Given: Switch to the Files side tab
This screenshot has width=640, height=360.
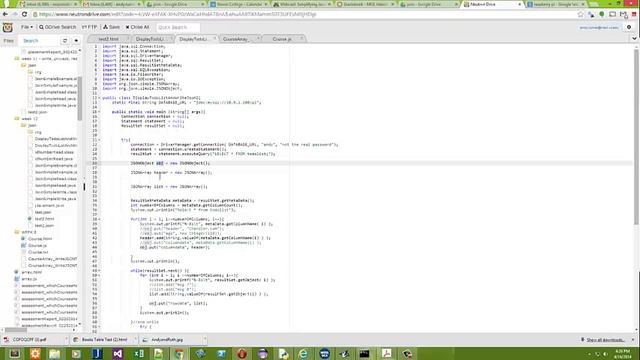Looking at the screenshot, I should (x=9, y=41).
